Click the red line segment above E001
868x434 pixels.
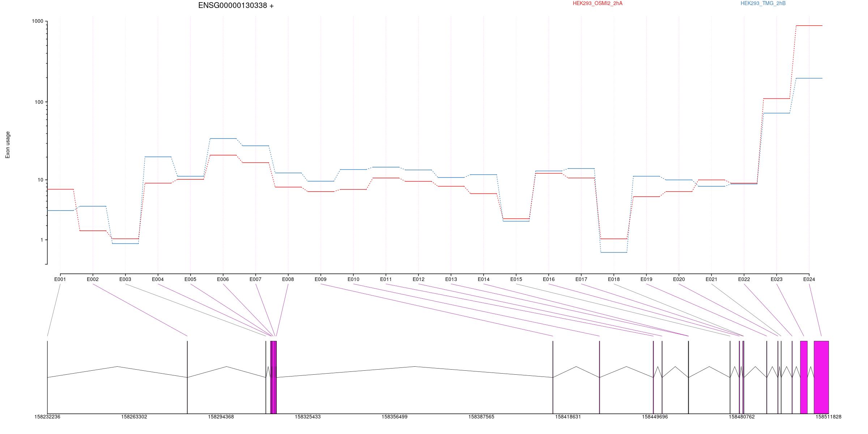pos(60,189)
